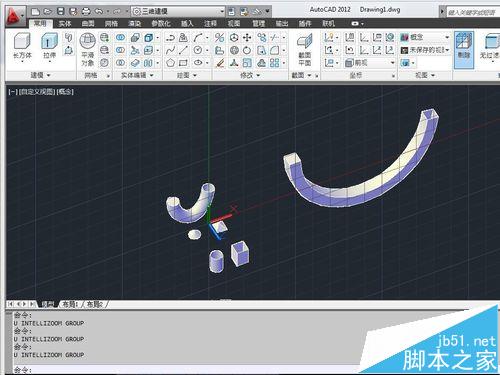The width and height of the screenshot is (500, 375).
Task: Click the Erase pencil-eraser icon
Action: (219, 63)
